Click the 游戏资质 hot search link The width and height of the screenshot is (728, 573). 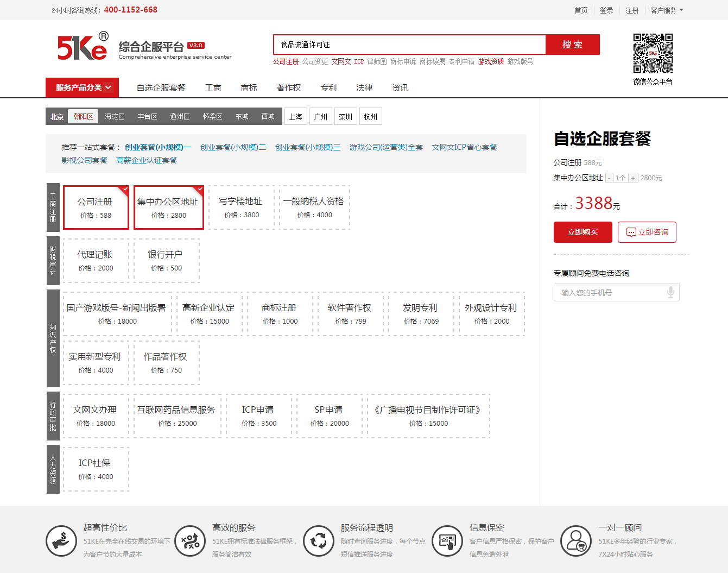pos(491,61)
